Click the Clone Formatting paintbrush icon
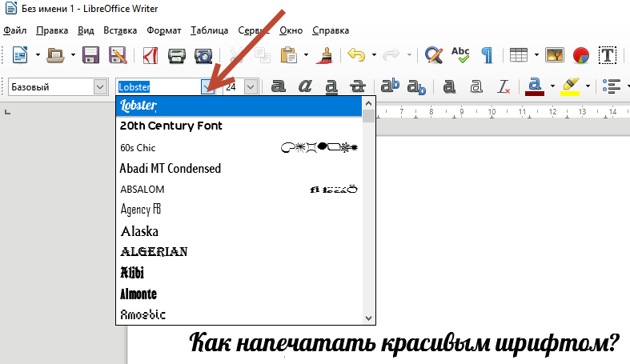The height and width of the screenshot is (364, 630). [326, 55]
